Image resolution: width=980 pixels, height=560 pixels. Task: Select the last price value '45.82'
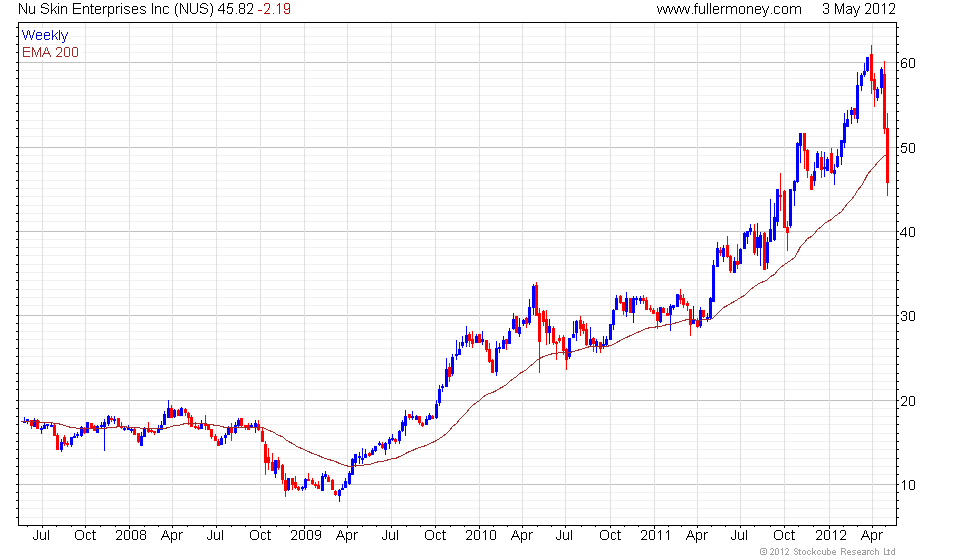[x=236, y=9]
